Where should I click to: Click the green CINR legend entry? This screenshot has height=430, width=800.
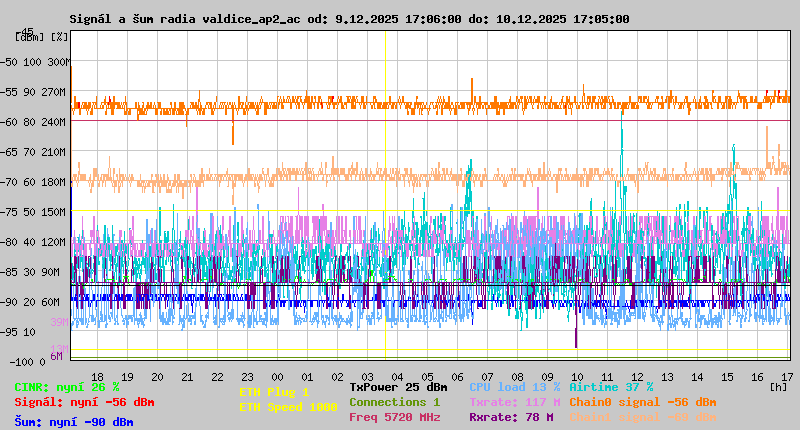coord(67,387)
